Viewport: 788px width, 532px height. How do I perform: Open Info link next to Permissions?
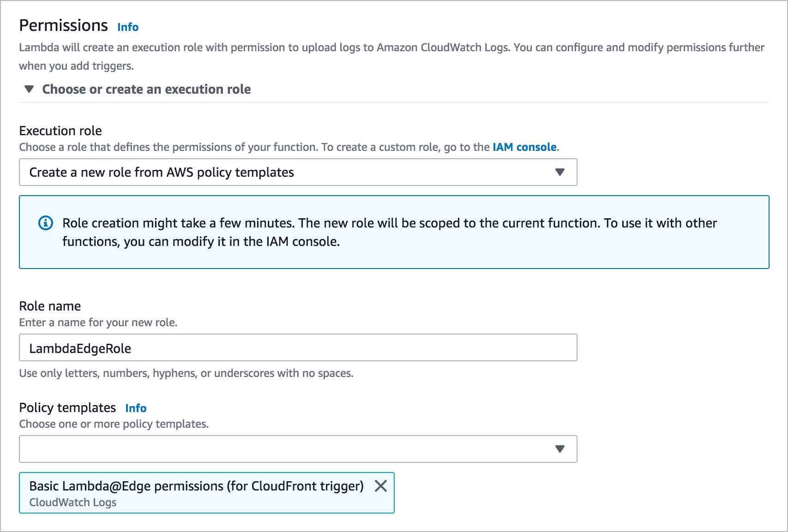pos(128,27)
